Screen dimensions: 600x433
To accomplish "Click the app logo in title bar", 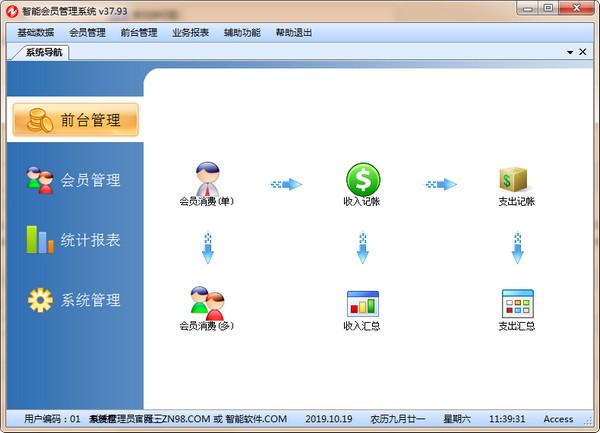I will [12, 11].
